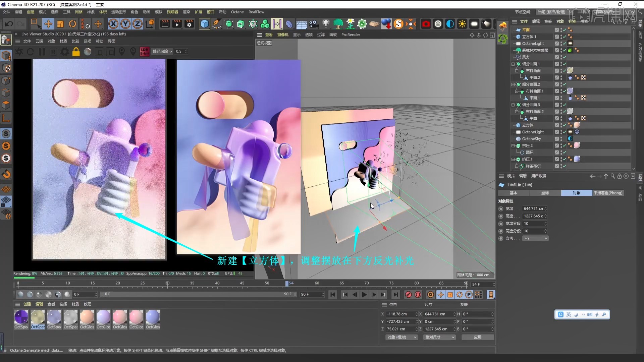Select the purple OctSpec material swatch
Screen dimensions: 644x362
click(21, 317)
